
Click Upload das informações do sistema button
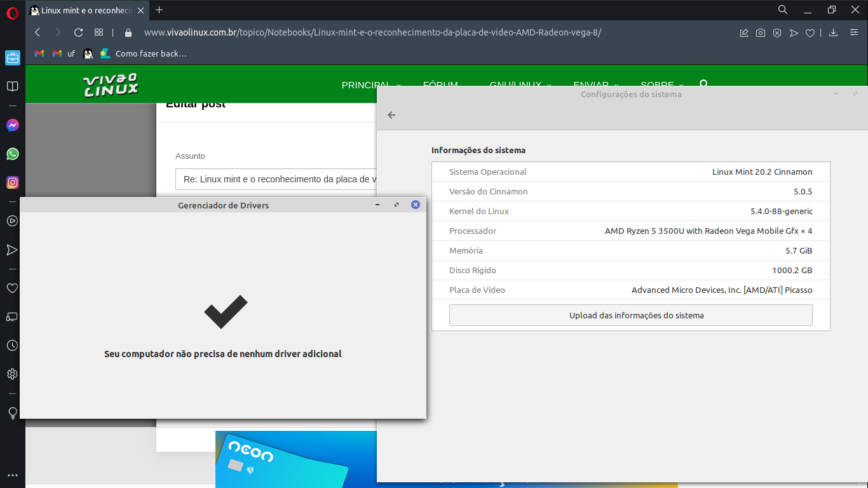[x=630, y=315]
